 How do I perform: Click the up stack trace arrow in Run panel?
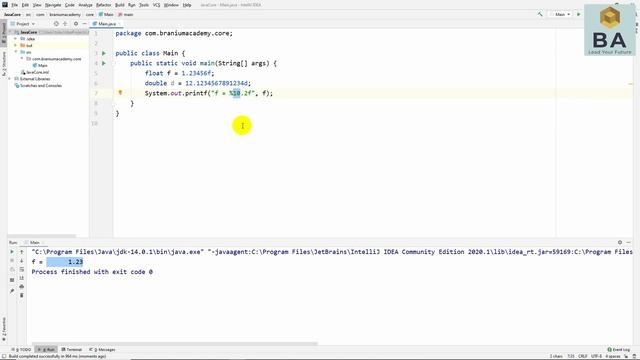pos(22,252)
